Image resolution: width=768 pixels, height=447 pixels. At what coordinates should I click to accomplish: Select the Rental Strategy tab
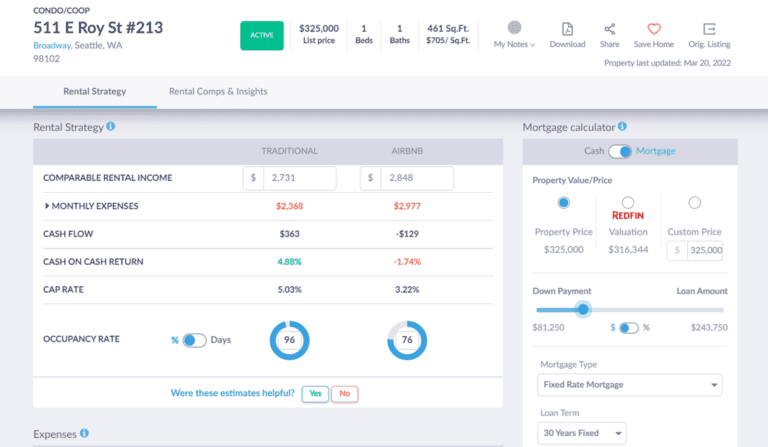pyautogui.click(x=95, y=92)
